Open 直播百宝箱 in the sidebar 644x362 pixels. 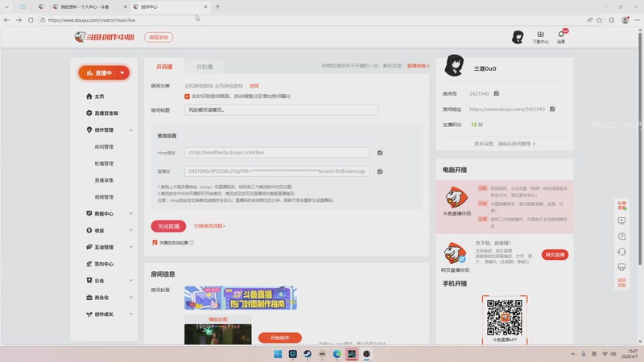tap(102, 113)
